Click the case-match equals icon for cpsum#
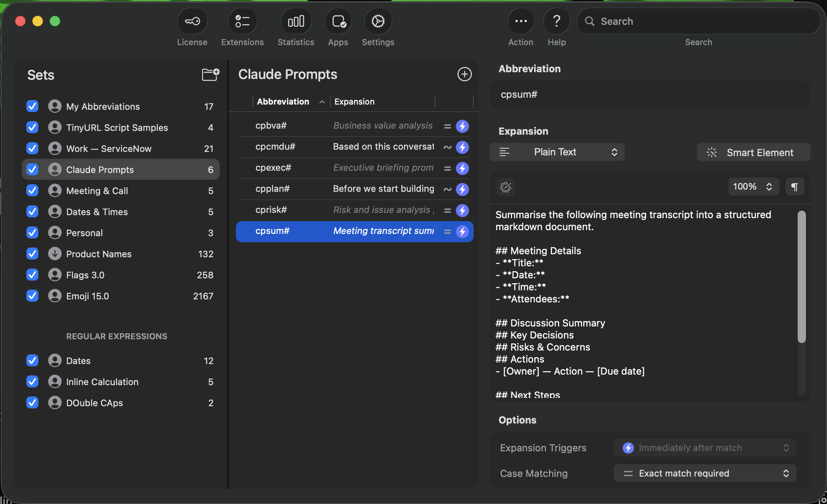 point(447,232)
